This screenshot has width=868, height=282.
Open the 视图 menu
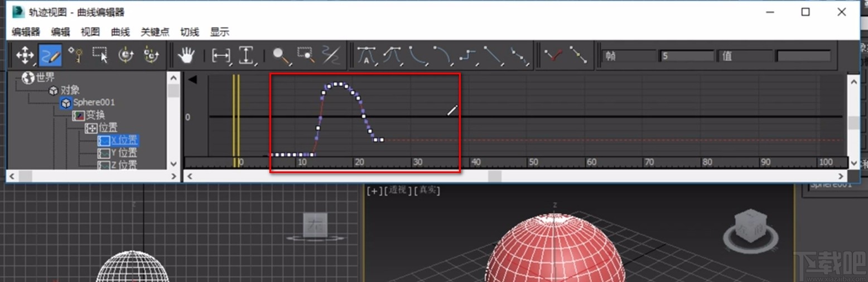click(x=90, y=32)
